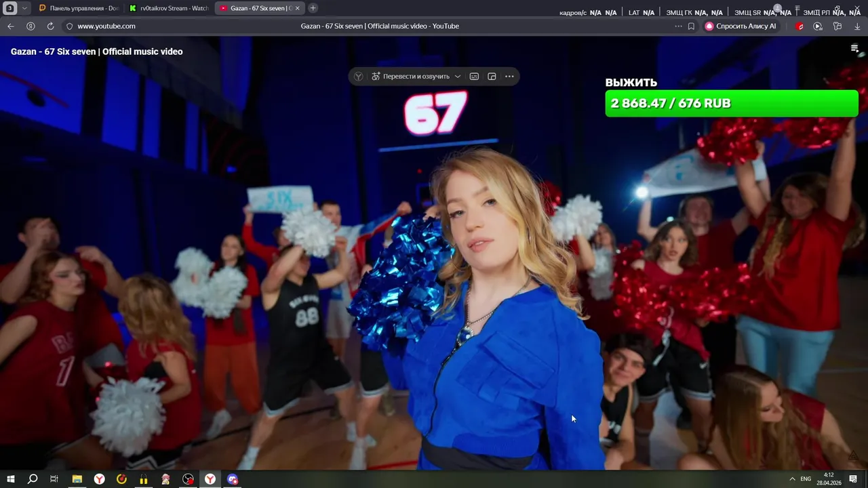Toggle subtitles icon on the video overlay
Viewport: 868px width, 488px height.
pos(474,77)
